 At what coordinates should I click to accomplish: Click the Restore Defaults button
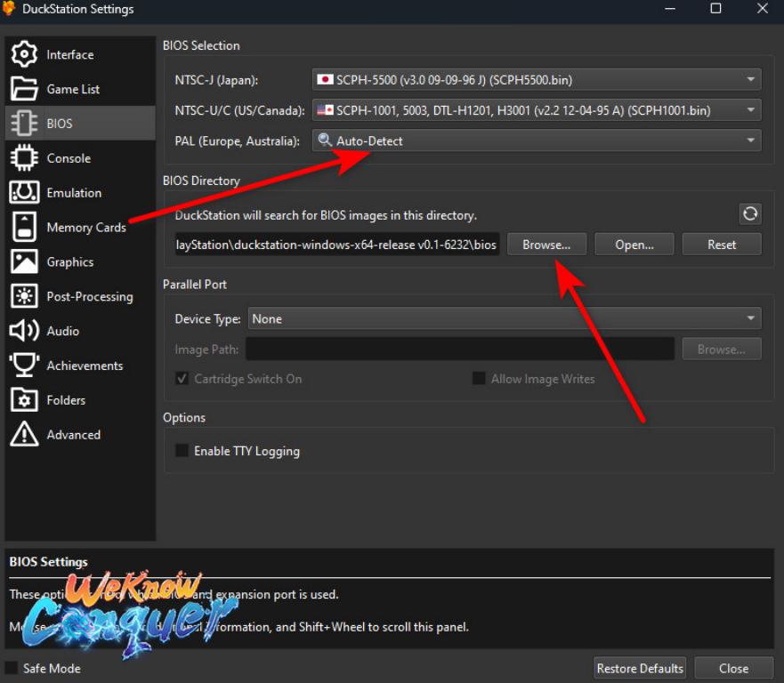640,668
